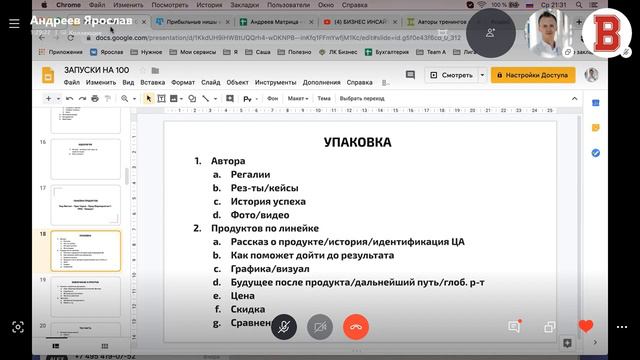Viewport: 640px width, 360px height.
Task: Expand the new slide layout dropdown
Action: click(58, 99)
